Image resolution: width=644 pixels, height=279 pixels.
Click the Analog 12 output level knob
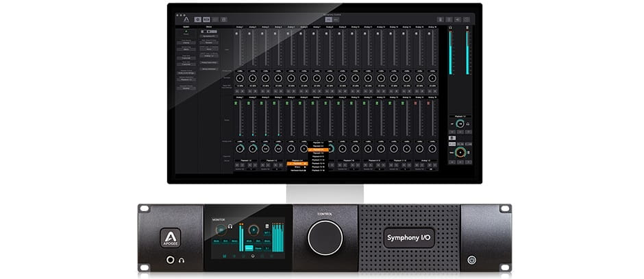click(381, 148)
